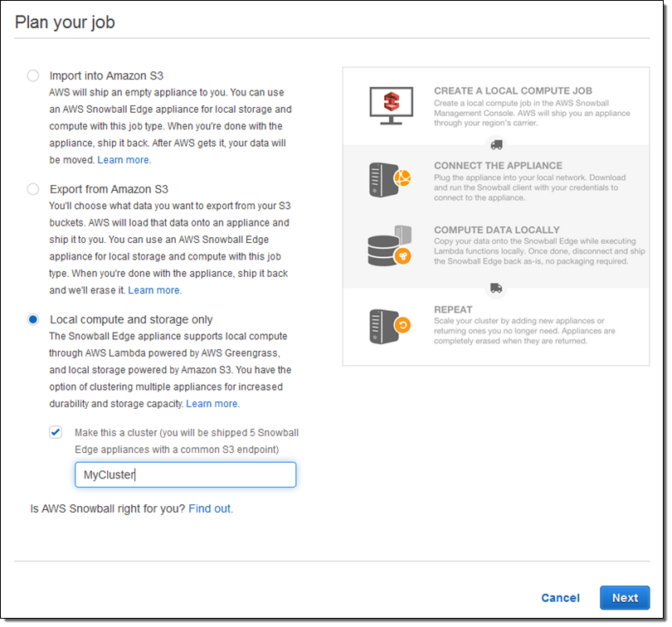Open Learn more link under Local compute
Screen dimensions: 672x627
tap(212, 403)
